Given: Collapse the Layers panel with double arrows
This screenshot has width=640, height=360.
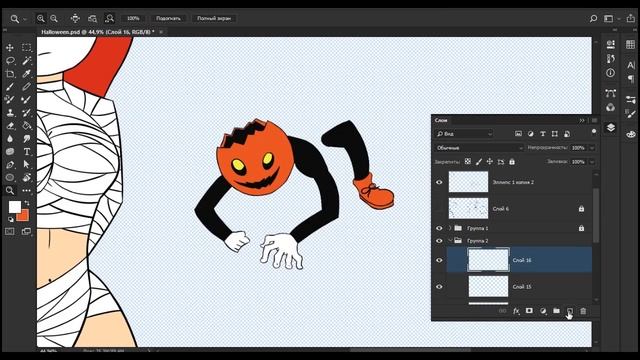Looking at the screenshot, I should click(582, 120).
